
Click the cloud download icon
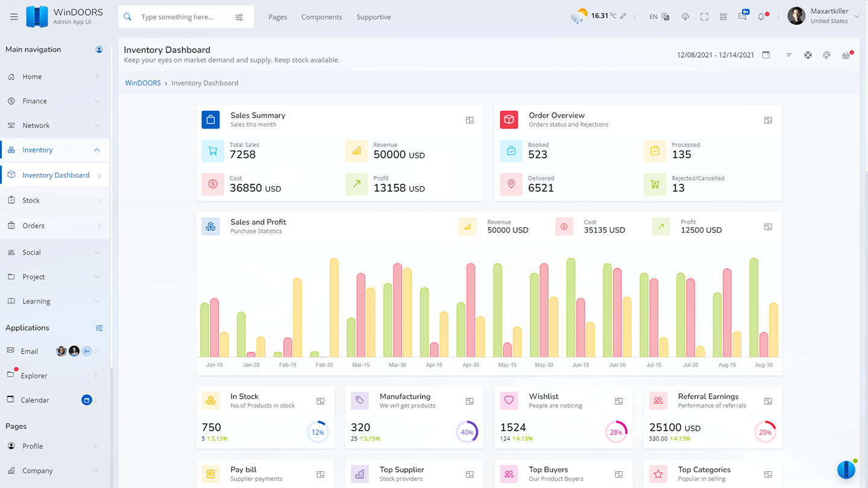(685, 17)
